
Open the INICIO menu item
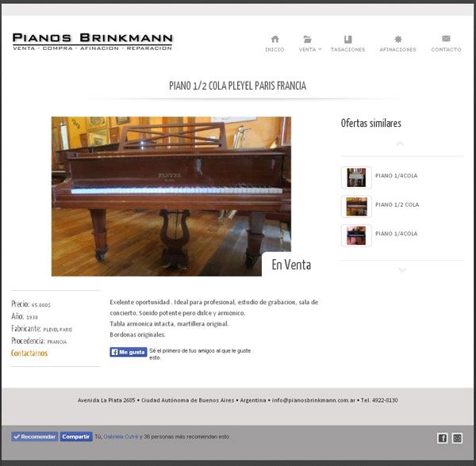tap(274, 49)
